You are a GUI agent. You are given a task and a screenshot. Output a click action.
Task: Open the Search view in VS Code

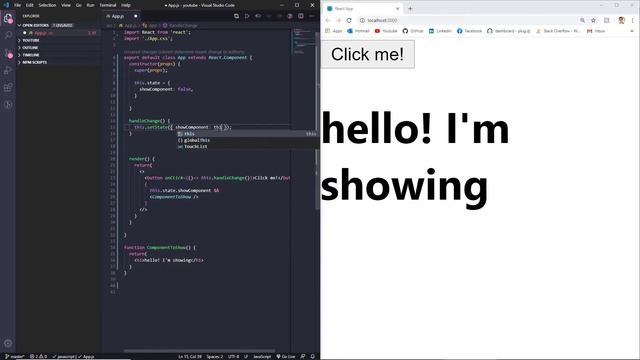point(8,36)
